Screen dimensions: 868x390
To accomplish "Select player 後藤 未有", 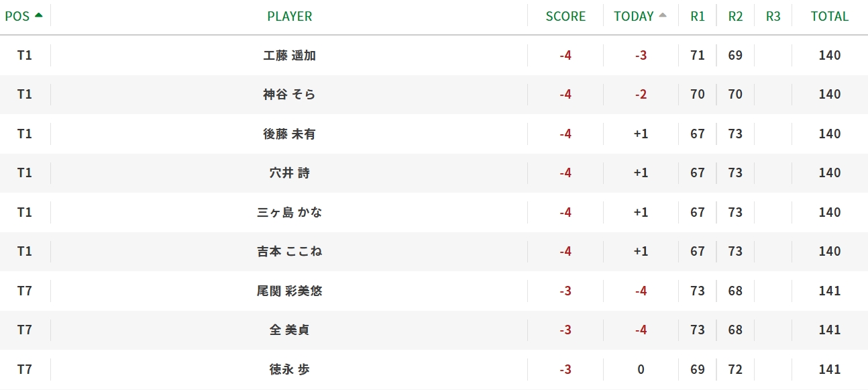I will pos(289,134).
